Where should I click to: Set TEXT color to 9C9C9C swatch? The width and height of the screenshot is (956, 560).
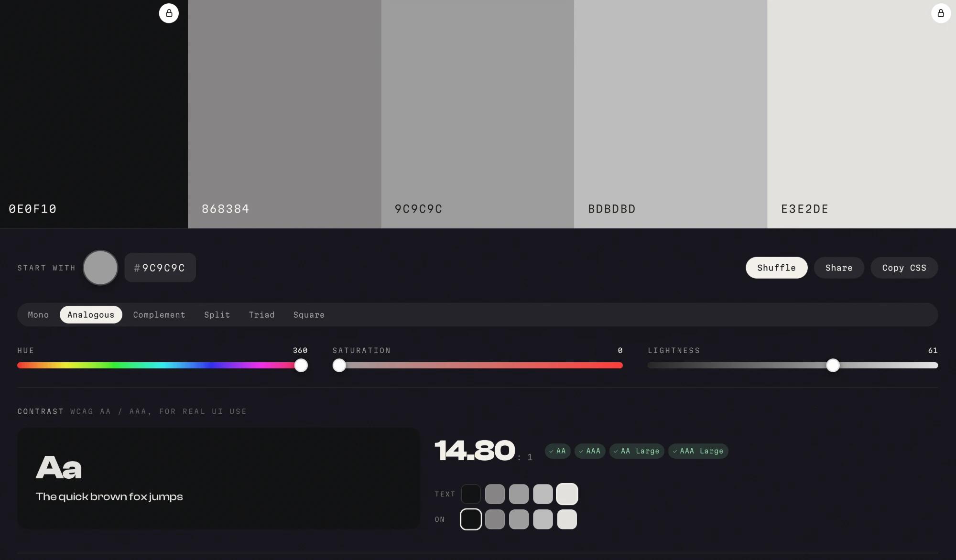(x=519, y=494)
